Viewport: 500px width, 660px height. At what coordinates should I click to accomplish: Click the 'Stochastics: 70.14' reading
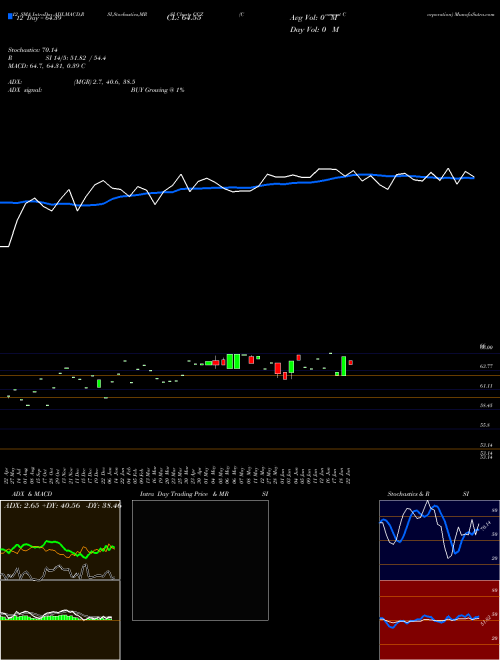[x=33, y=50]
